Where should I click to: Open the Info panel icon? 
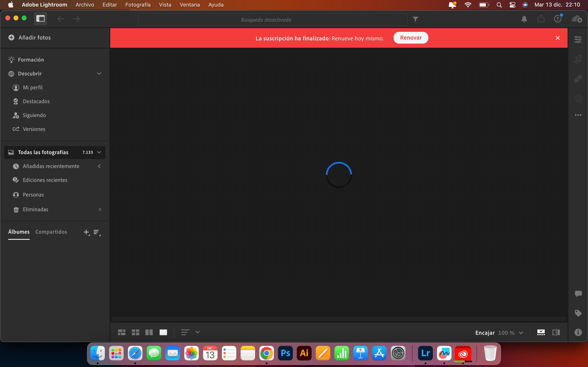pyautogui.click(x=578, y=332)
